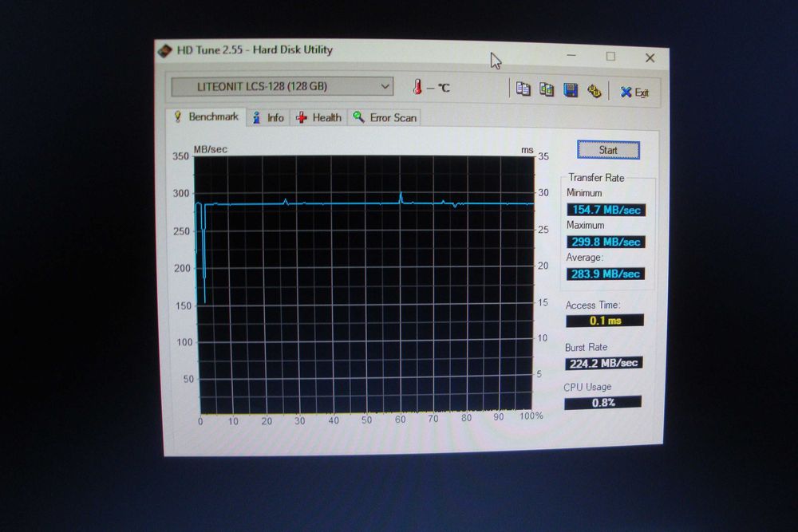
Task: Click the Average value 283.9 MB/sec
Action: 605,274
